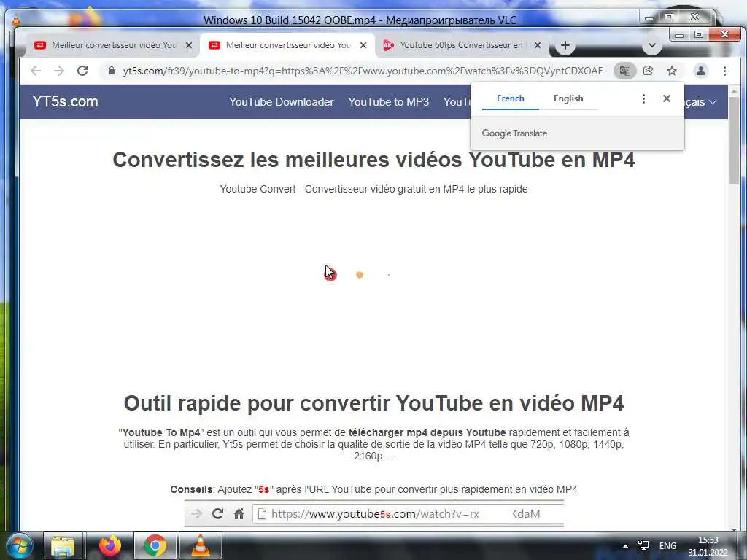747x560 pixels.
Task: Launch Firefox from the taskbar
Action: tap(109, 545)
